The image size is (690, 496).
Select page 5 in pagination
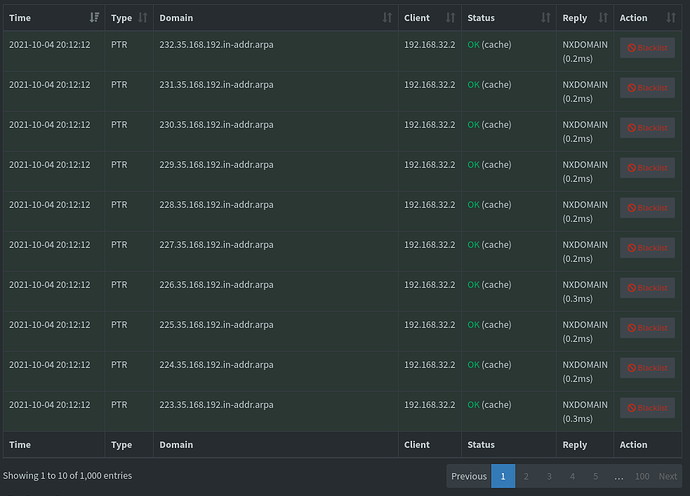point(595,476)
